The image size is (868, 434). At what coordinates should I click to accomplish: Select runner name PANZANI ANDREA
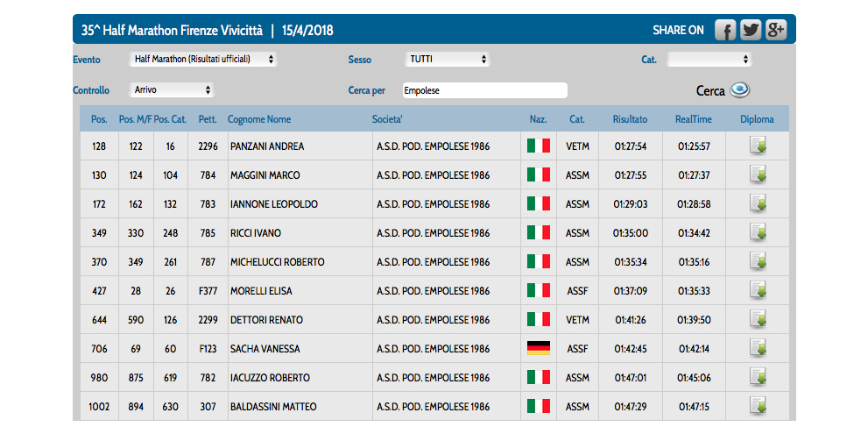[x=267, y=146]
